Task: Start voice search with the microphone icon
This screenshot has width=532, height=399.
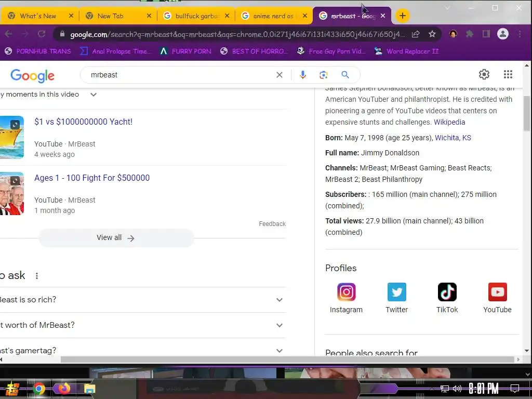Action: 303,75
